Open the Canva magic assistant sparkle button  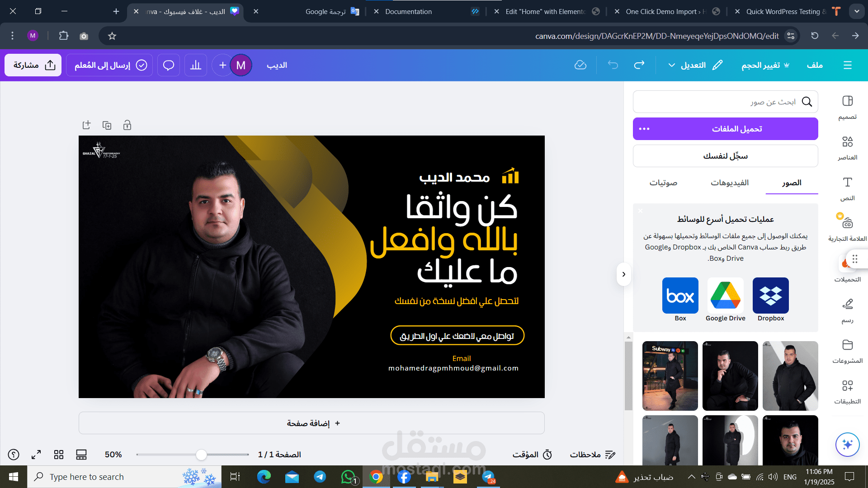point(847,444)
